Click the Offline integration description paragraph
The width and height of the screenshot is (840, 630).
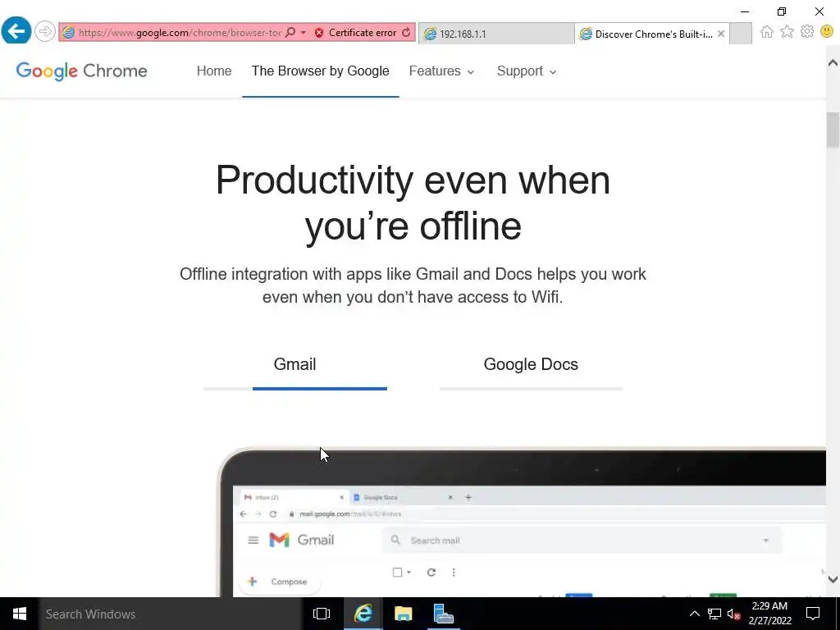click(x=413, y=285)
